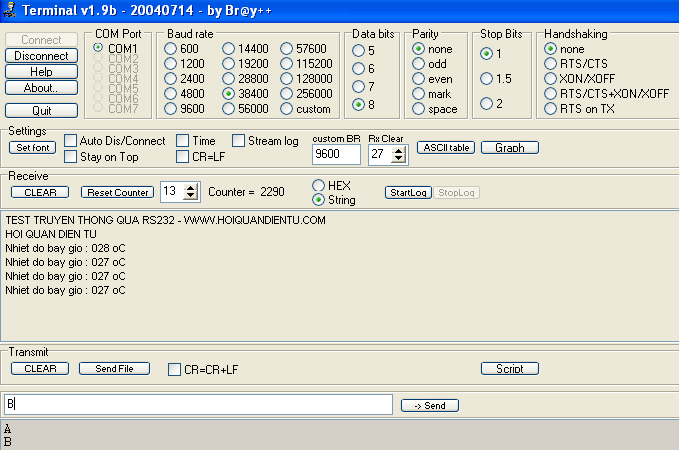The width and height of the screenshot is (679, 450).
Task: Select 9600 baud rate radio
Action: point(171,109)
